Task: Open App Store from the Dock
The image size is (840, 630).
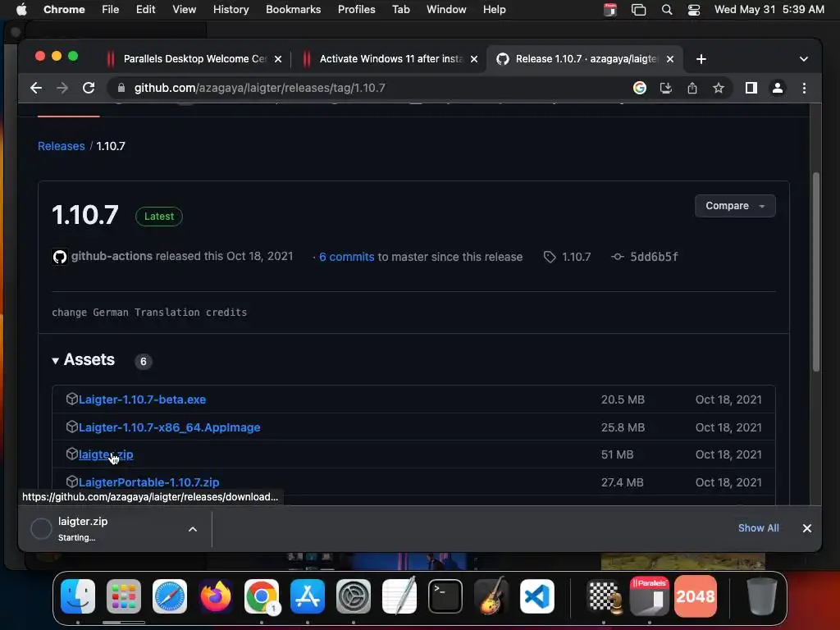Action: [x=308, y=596]
